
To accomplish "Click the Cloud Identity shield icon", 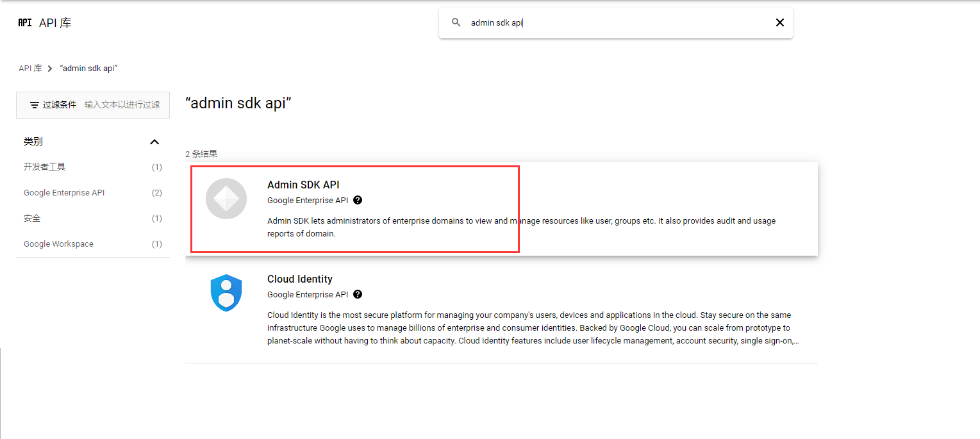I will tap(226, 293).
